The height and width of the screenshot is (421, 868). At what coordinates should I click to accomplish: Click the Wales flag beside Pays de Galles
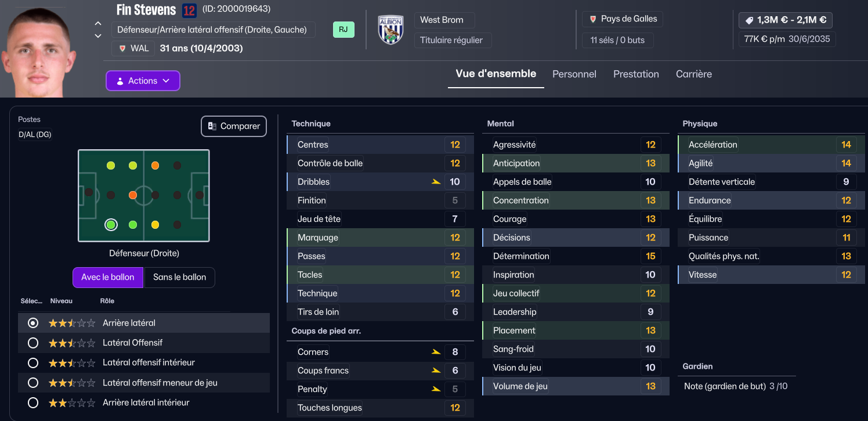tap(593, 19)
